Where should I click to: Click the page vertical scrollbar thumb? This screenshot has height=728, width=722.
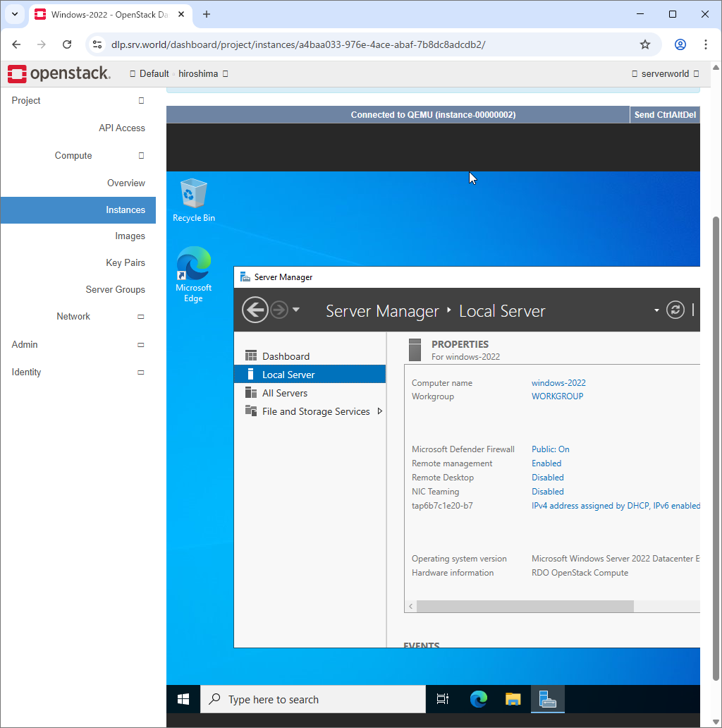tap(716, 449)
